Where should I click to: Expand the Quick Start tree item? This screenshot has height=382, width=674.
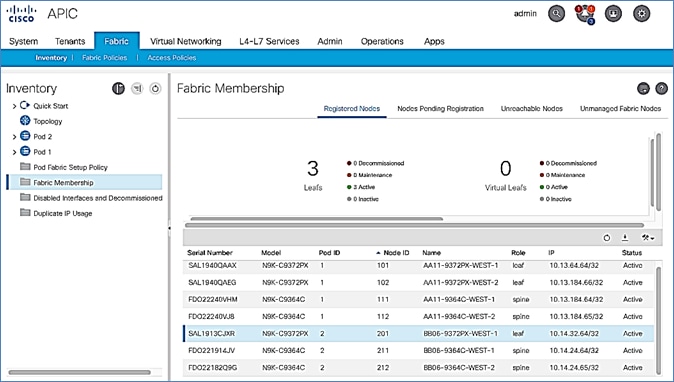click(x=14, y=106)
